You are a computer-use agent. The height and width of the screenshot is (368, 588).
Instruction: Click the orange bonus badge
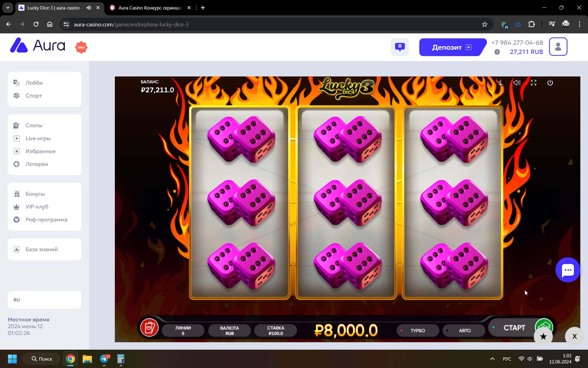click(81, 47)
